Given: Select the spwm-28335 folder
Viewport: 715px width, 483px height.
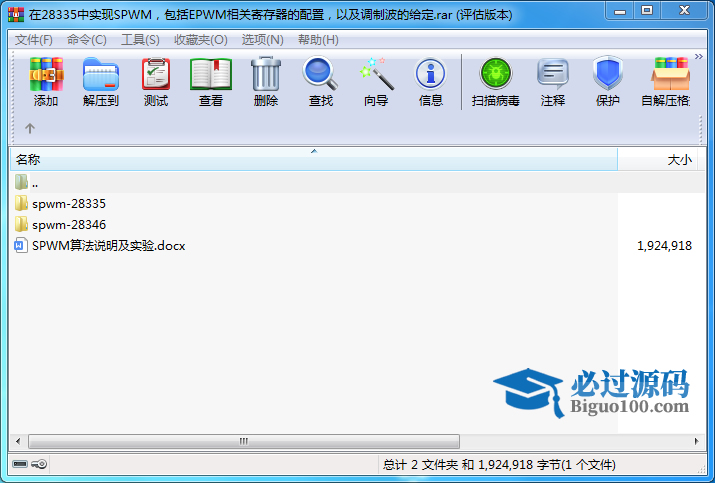Looking at the screenshot, I should [x=69, y=203].
